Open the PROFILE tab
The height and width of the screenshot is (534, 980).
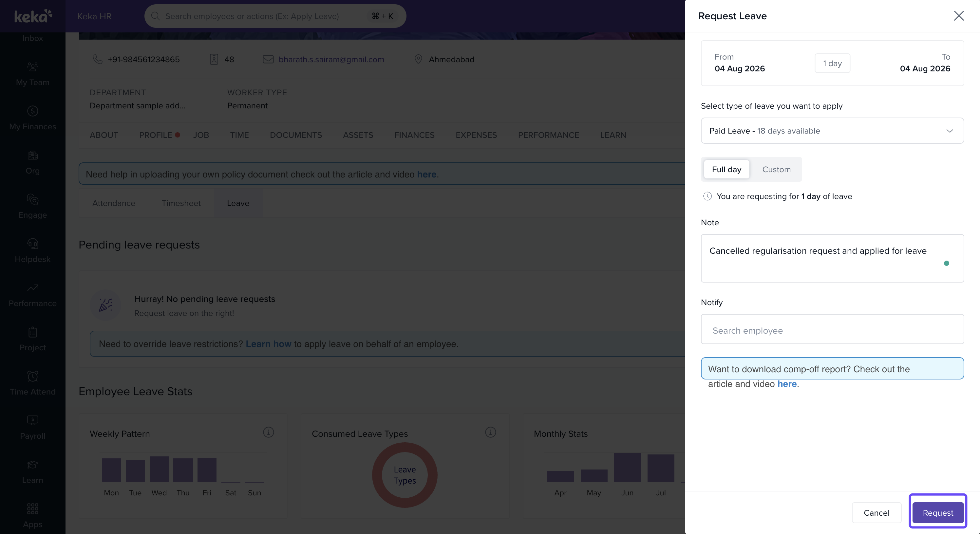156,135
